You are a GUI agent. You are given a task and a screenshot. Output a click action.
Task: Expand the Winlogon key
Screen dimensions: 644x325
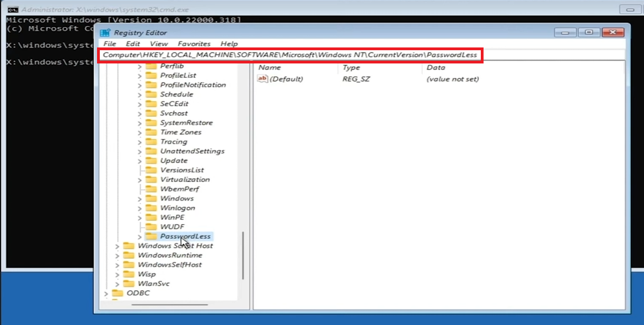(x=139, y=208)
